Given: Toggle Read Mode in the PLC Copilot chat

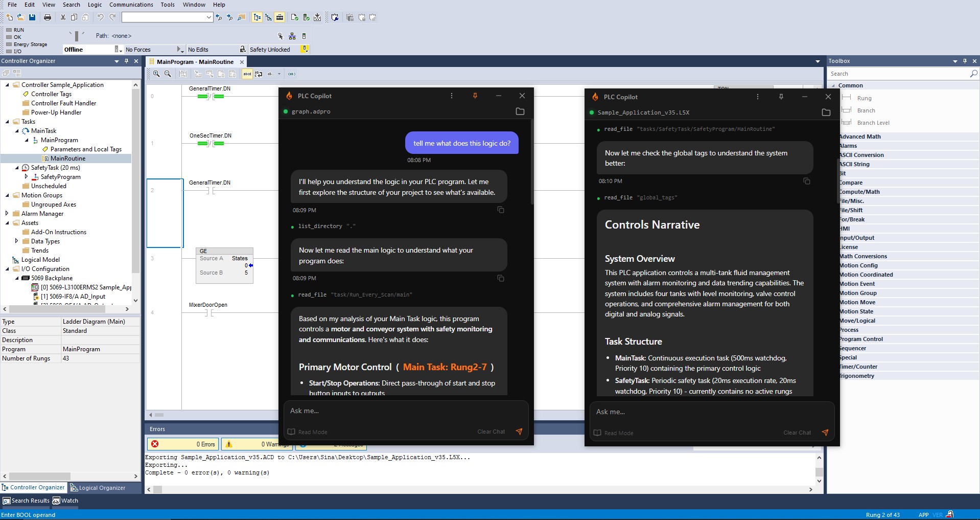Looking at the screenshot, I should 307,432.
